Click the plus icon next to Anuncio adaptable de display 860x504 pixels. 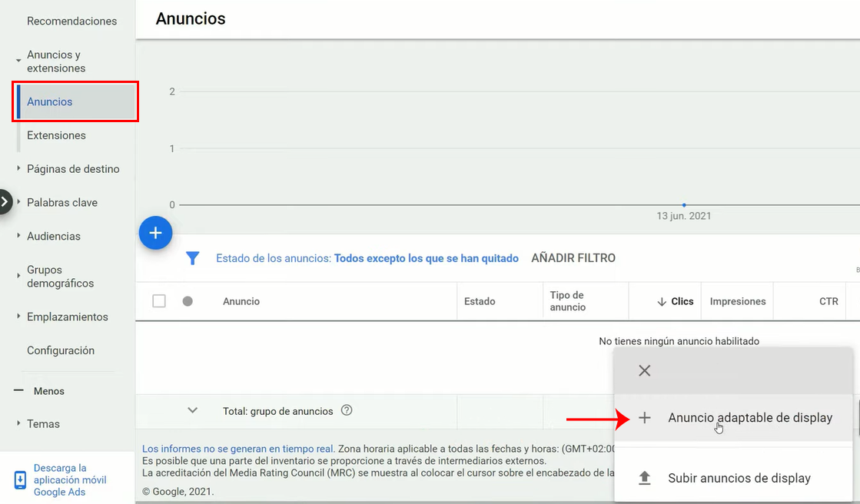coord(645,418)
